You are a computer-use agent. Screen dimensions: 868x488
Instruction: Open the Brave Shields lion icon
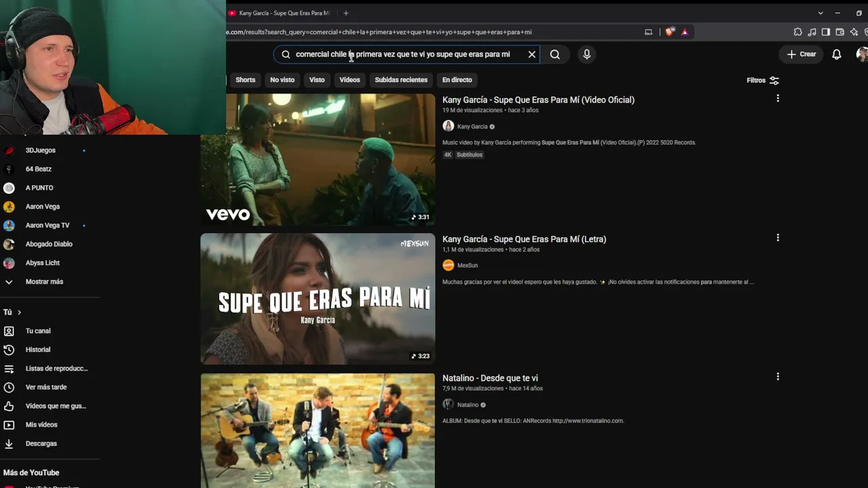coord(670,32)
